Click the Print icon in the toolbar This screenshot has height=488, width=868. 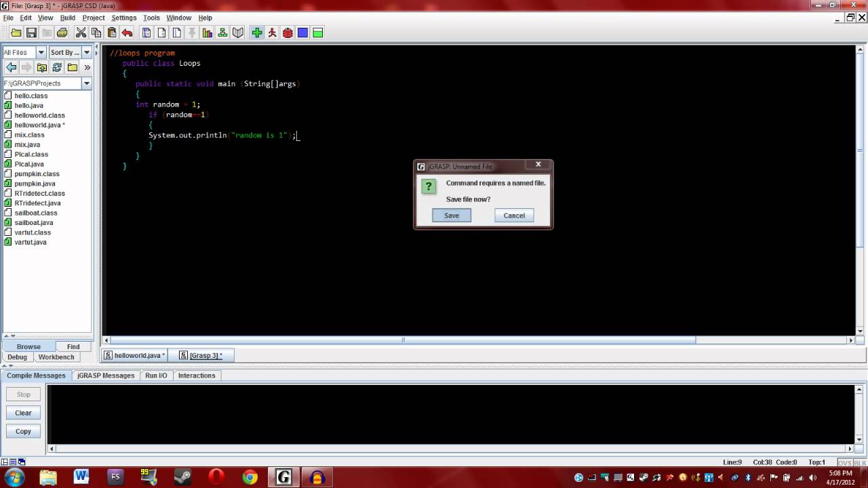(x=62, y=33)
